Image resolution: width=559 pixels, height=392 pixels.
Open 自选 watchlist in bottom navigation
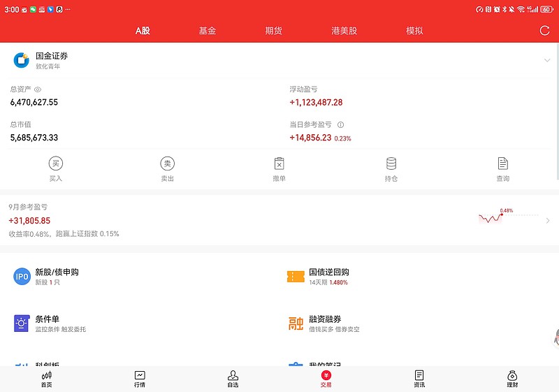233,379
